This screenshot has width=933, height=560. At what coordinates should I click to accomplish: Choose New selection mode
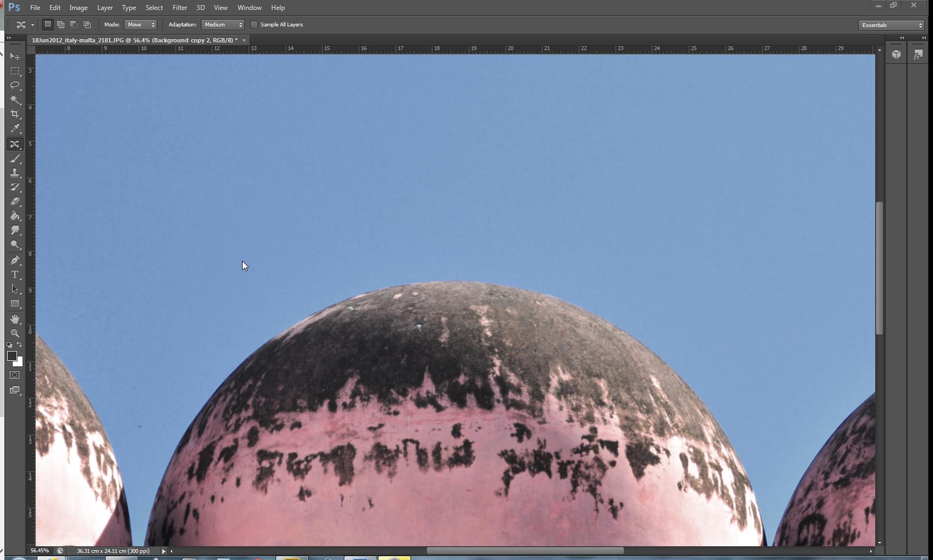click(48, 24)
